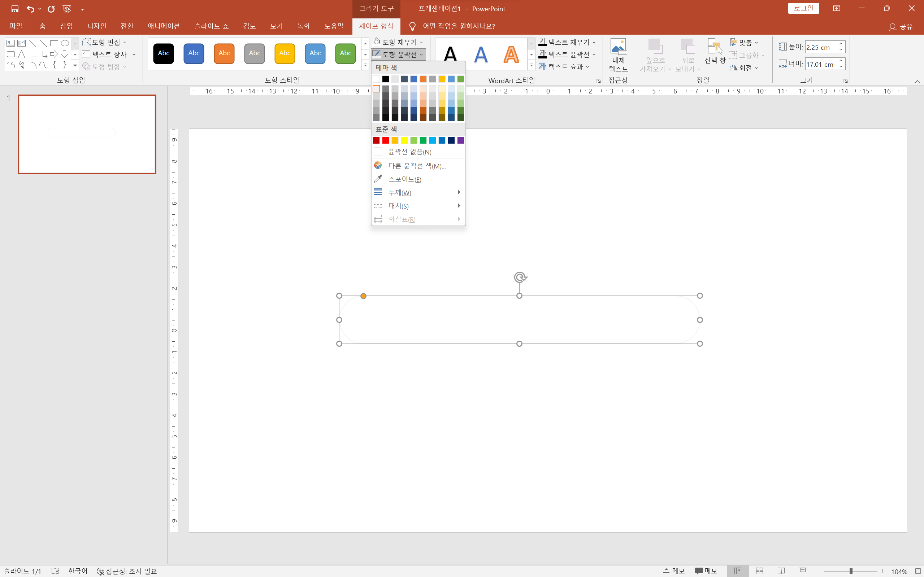Pick the red standard color swatch
Viewport: 924px width, 577px height.
[x=386, y=140]
